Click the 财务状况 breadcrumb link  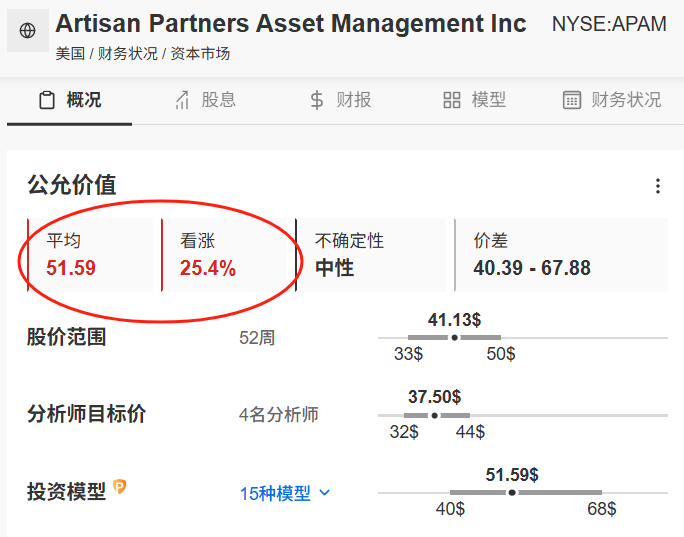(127, 54)
